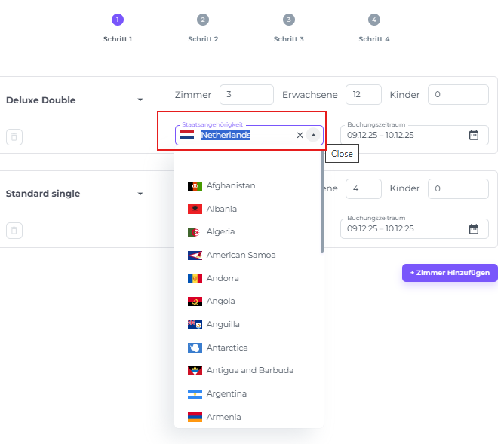Delete the Deluxe Double room row
The width and height of the screenshot is (504, 444).
14,137
